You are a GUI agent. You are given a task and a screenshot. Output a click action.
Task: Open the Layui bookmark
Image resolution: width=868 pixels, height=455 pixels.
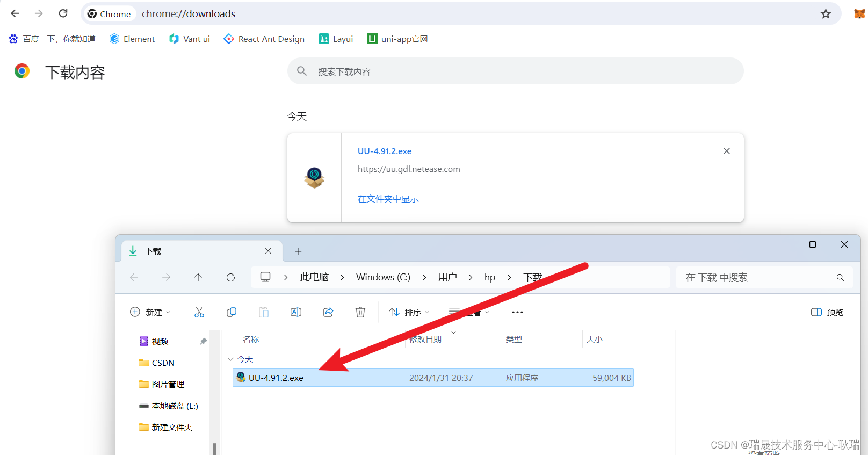[336, 39]
